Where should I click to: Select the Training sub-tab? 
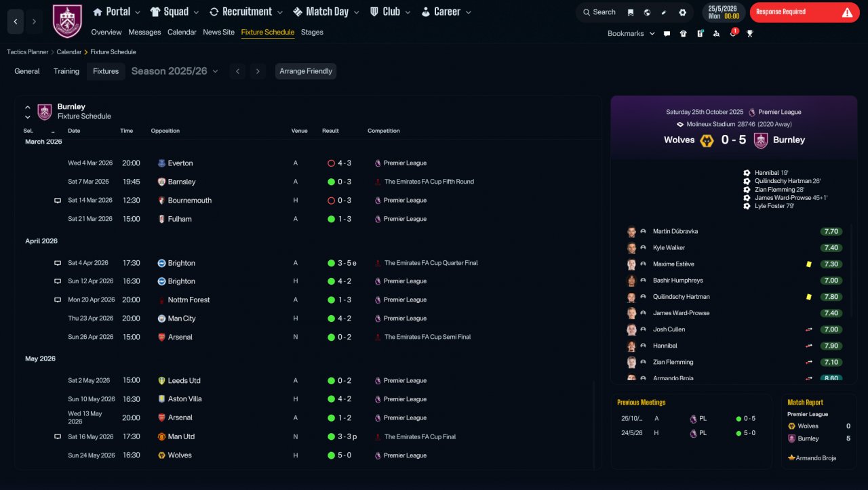click(x=66, y=71)
